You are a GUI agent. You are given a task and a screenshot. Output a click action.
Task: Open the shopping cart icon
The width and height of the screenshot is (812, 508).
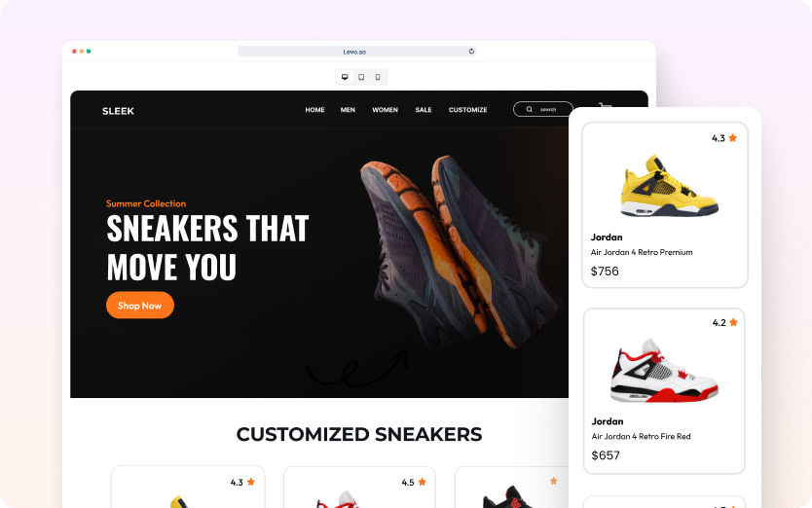pos(605,105)
